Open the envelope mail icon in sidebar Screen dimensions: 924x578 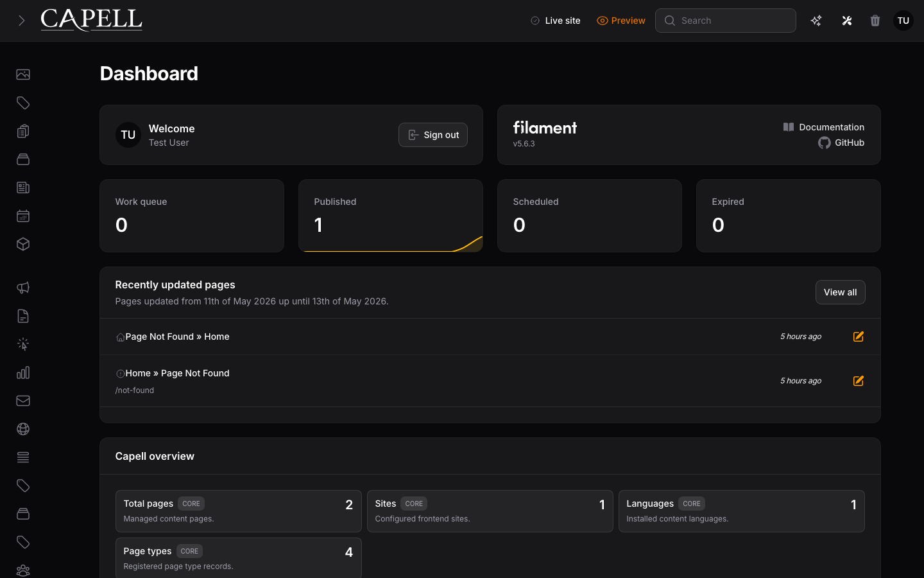[x=23, y=401]
